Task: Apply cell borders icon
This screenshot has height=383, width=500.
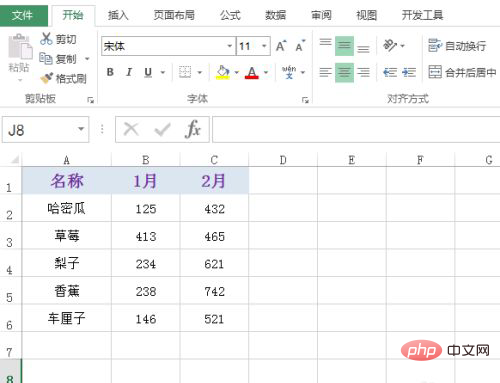Action: (x=185, y=72)
